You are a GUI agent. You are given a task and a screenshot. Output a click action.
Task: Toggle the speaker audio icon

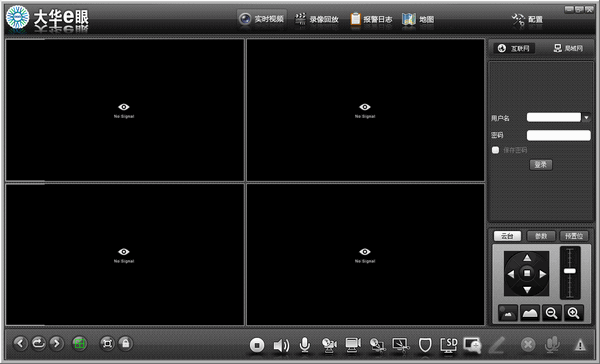(281, 345)
